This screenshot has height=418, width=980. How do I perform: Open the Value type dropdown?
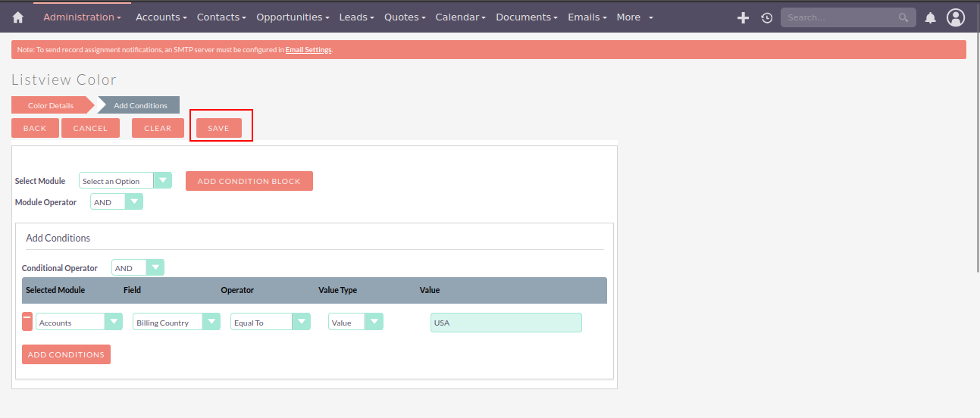355,322
